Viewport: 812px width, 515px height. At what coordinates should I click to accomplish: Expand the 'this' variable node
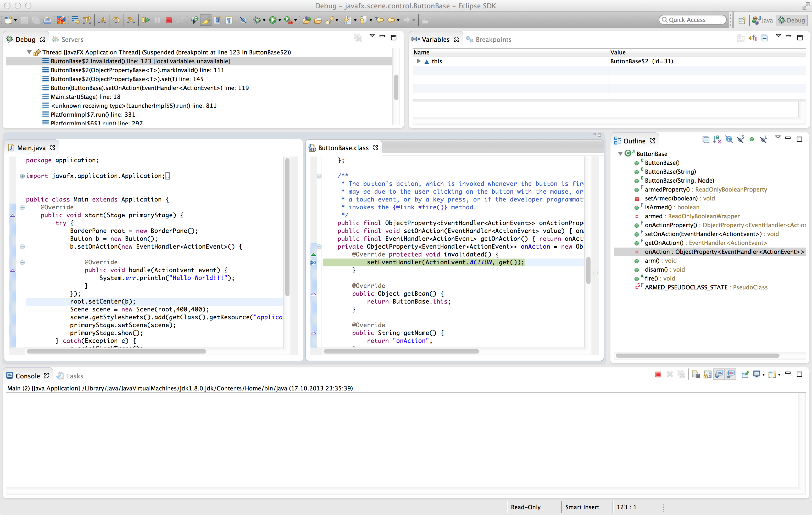(419, 61)
